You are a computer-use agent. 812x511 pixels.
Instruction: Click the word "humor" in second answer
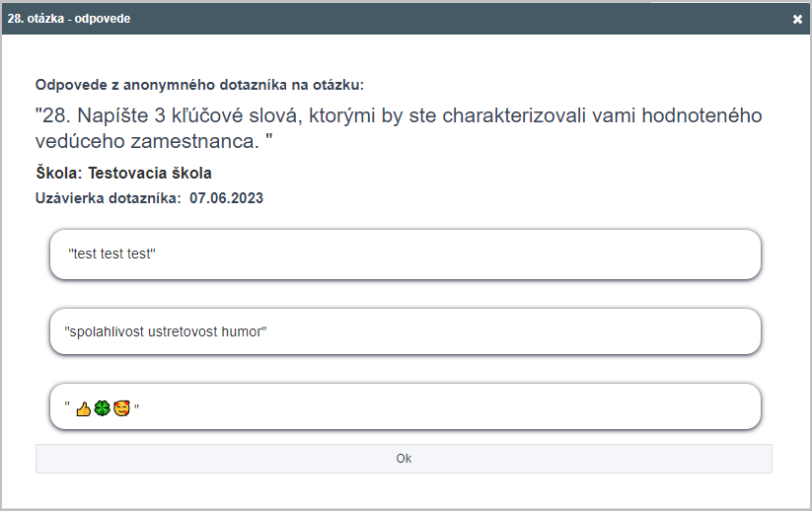[x=247, y=332]
